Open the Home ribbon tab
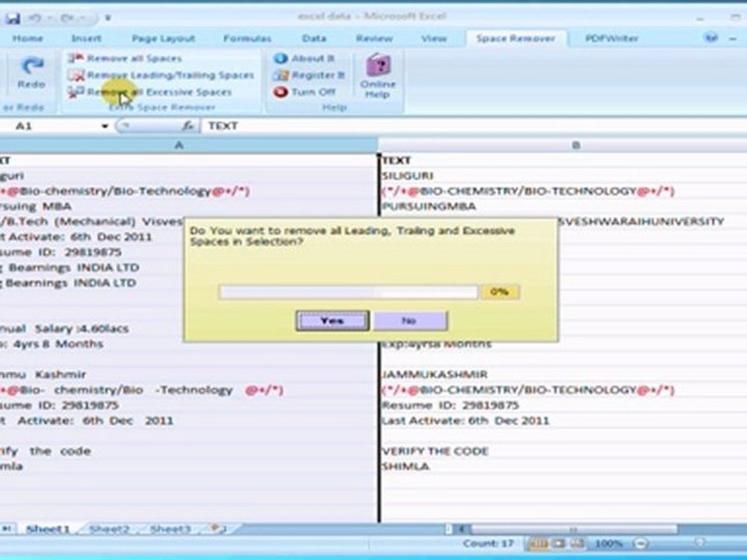The image size is (747, 560). click(x=28, y=38)
